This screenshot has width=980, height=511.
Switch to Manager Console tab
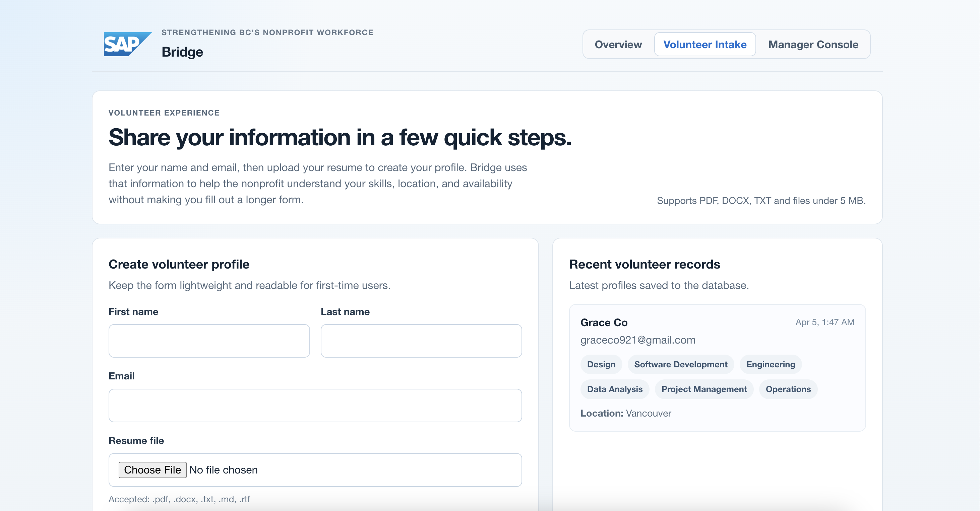[x=813, y=45]
